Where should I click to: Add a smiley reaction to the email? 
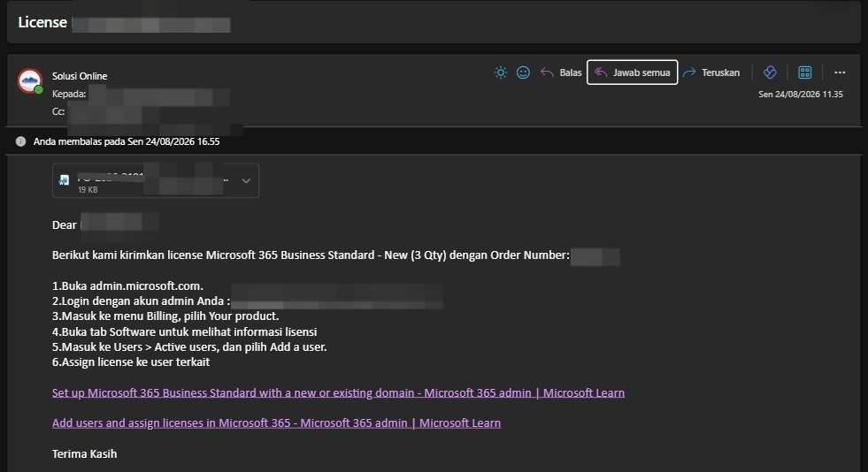click(523, 72)
